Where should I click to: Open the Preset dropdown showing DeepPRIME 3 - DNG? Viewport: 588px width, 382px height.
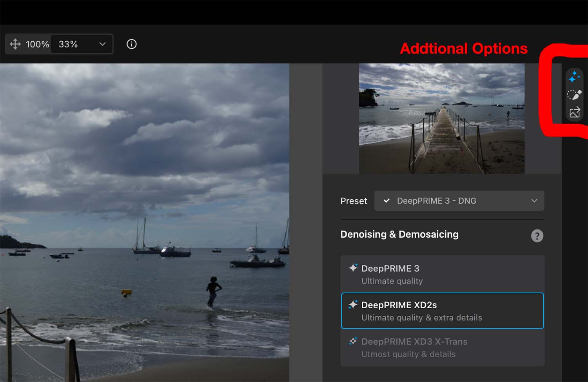(459, 201)
